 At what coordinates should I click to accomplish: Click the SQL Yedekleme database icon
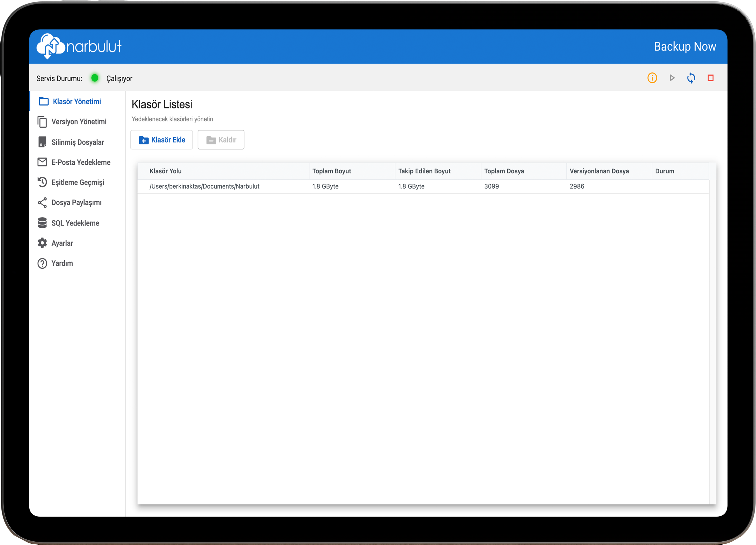tap(42, 223)
